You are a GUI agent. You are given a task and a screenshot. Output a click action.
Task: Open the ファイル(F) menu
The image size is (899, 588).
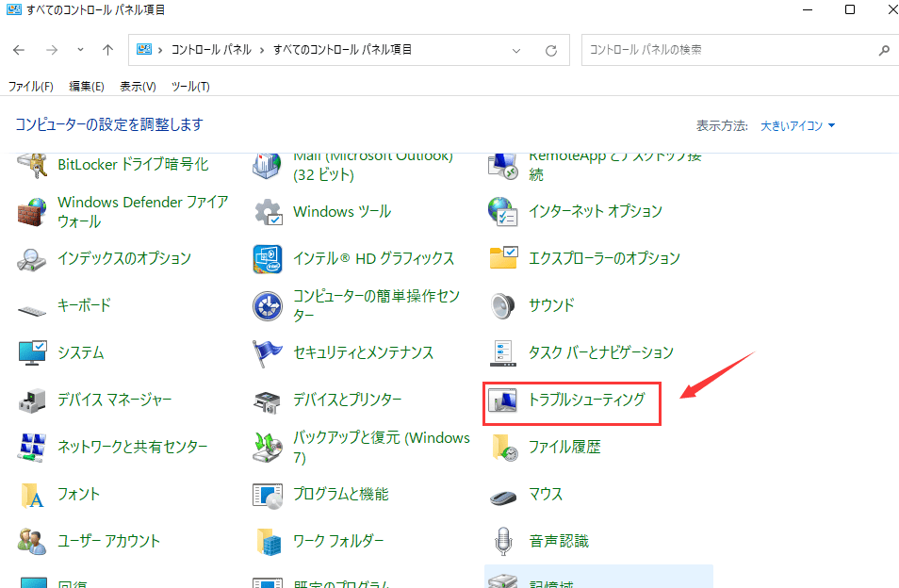click(30, 87)
